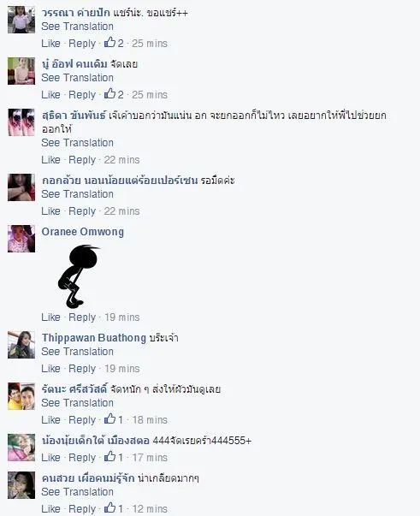420x516 pixels.
Task: Open the couple avatar beside the 18 mins comment
Action: 21,396
